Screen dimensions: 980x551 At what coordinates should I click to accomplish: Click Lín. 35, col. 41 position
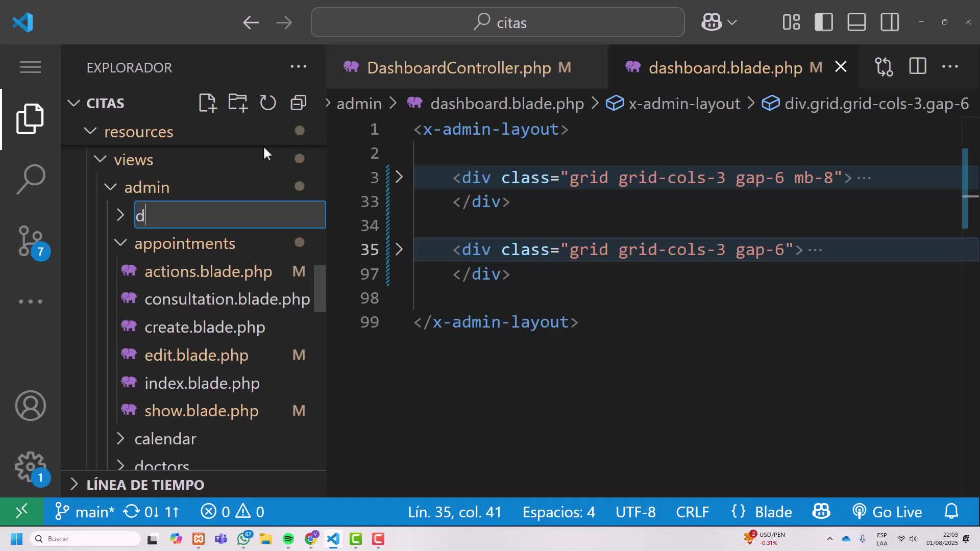(454, 512)
